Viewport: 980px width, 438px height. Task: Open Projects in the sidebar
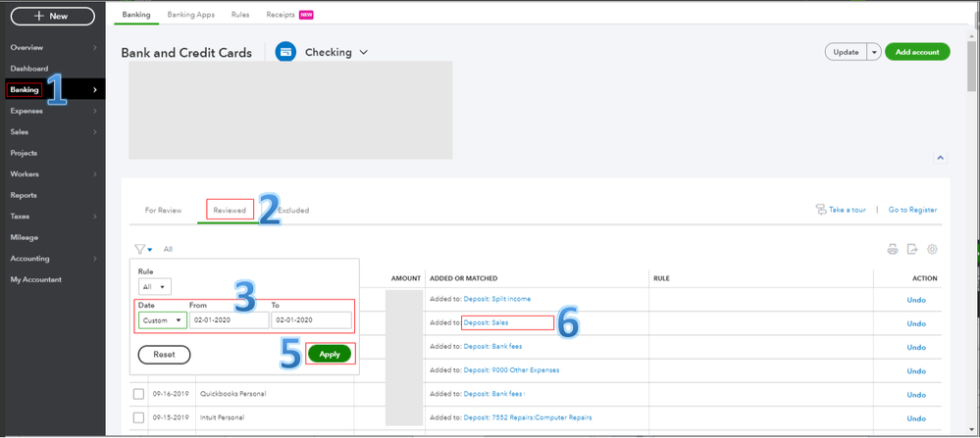click(24, 153)
